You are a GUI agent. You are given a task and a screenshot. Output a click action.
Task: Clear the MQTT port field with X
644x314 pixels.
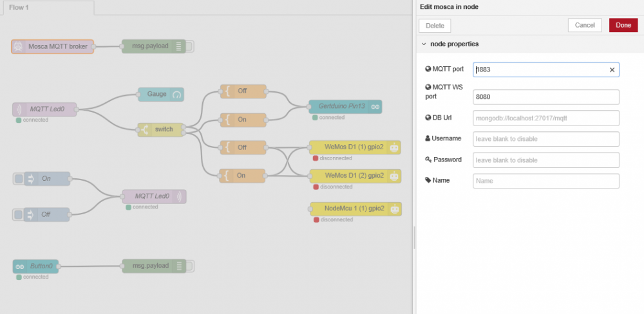612,69
